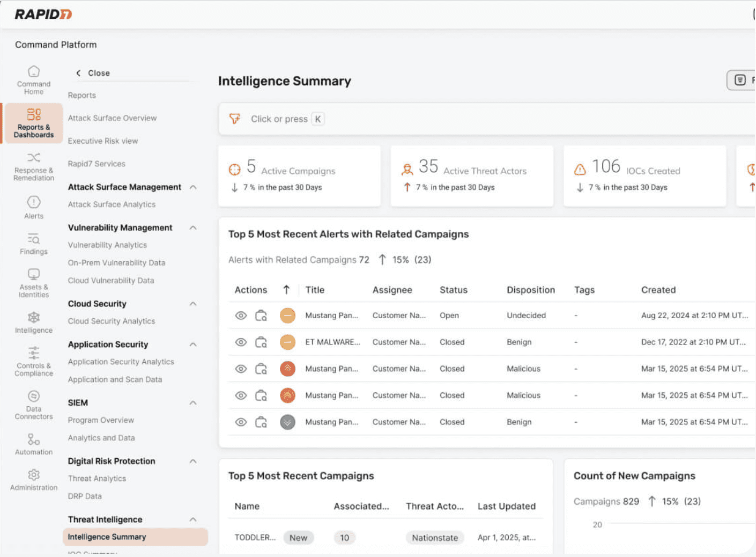Viewport: 756px width, 557px height.
Task: Open Attack Surface Analytics link
Action: click(x=112, y=204)
